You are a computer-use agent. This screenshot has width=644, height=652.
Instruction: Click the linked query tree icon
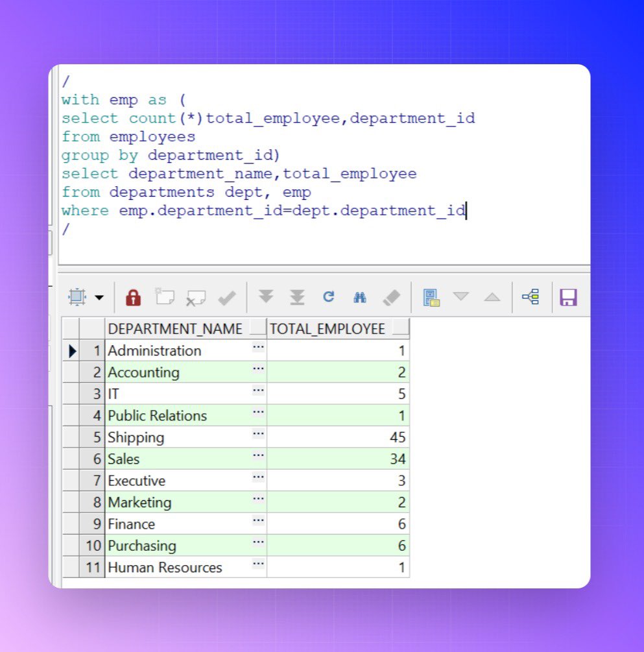(x=531, y=297)
